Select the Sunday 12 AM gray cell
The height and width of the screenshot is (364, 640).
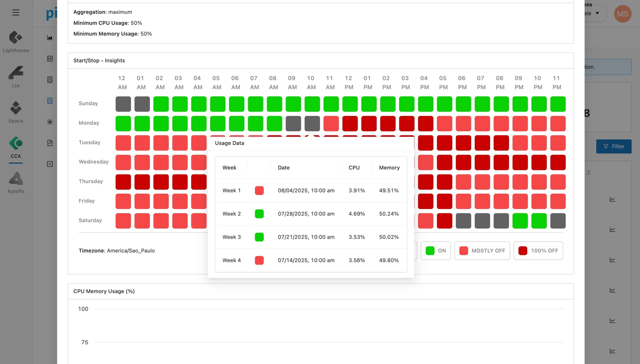click(123, 104)
